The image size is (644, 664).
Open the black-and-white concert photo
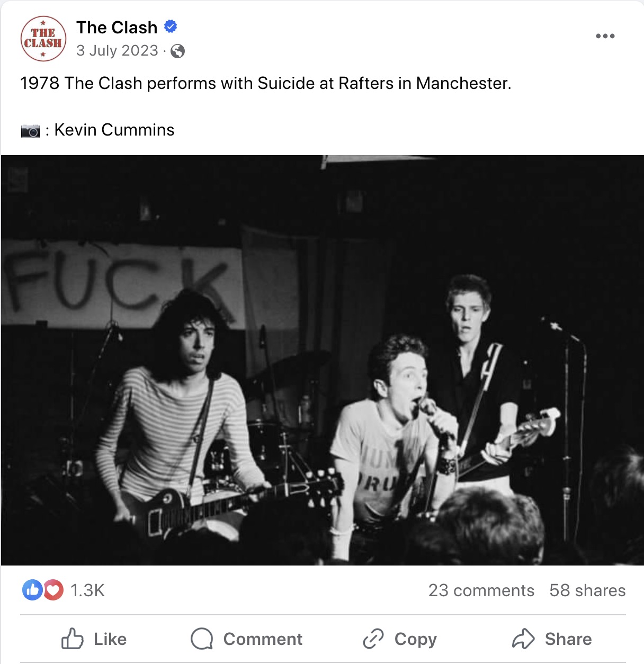click(322, 360)
